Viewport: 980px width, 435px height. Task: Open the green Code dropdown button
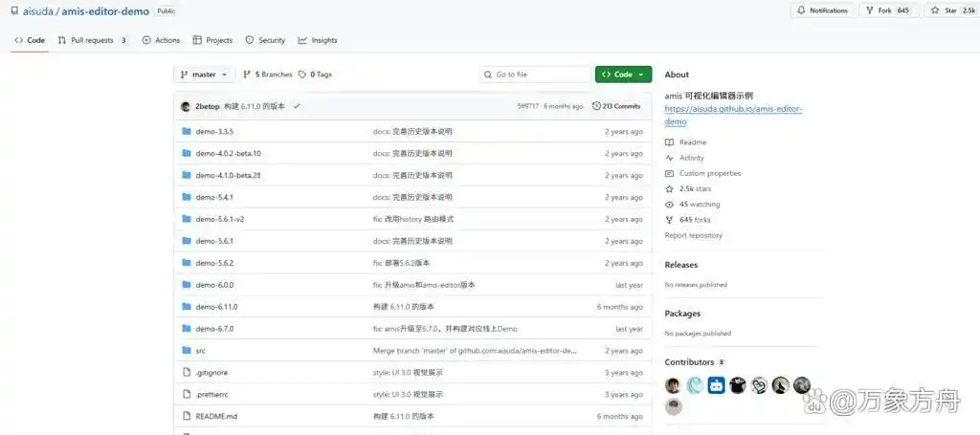pos(623,75)
